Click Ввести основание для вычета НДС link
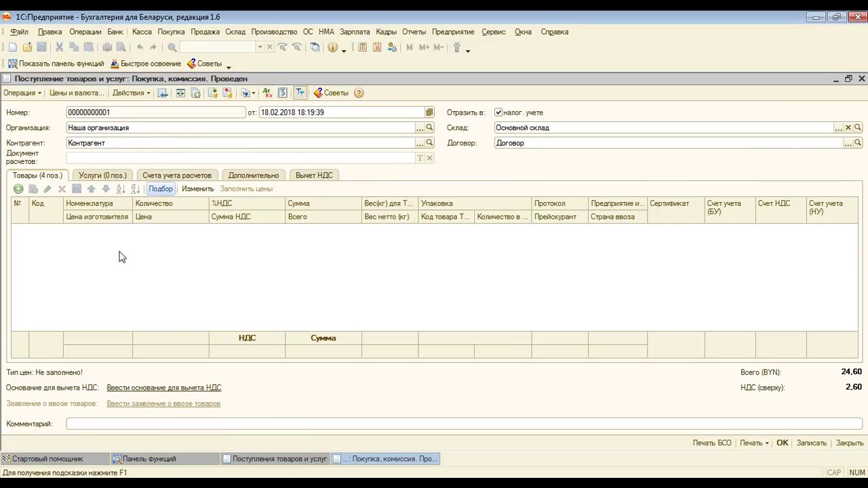 click(164, 388)
